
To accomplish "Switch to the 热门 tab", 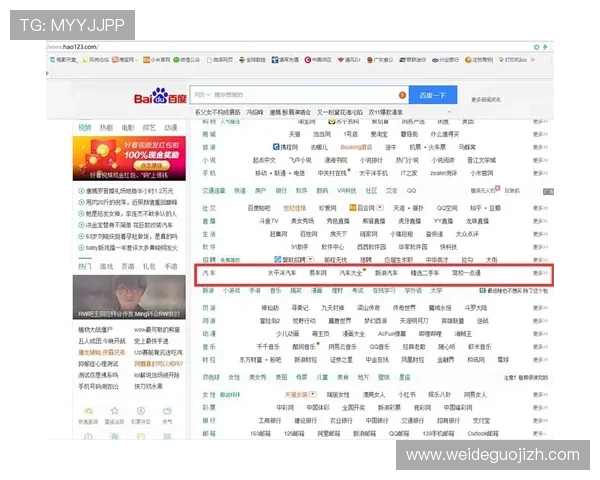I will (85, 266).
